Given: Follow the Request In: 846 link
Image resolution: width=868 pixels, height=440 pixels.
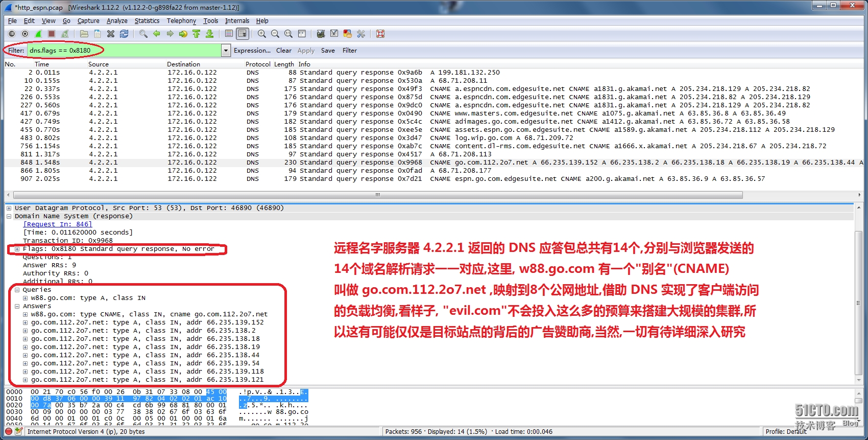Looking at the screenshot, I should pyautogui.click(x=58, y=224).
